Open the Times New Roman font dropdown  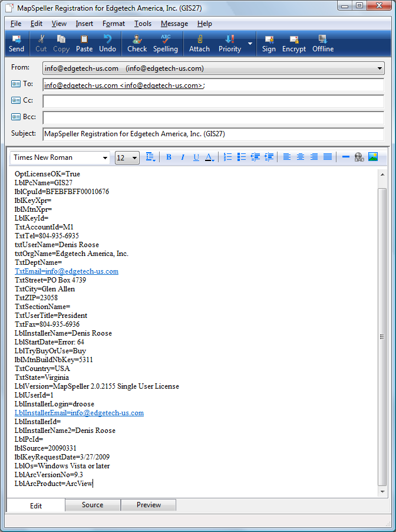[105, 157]
